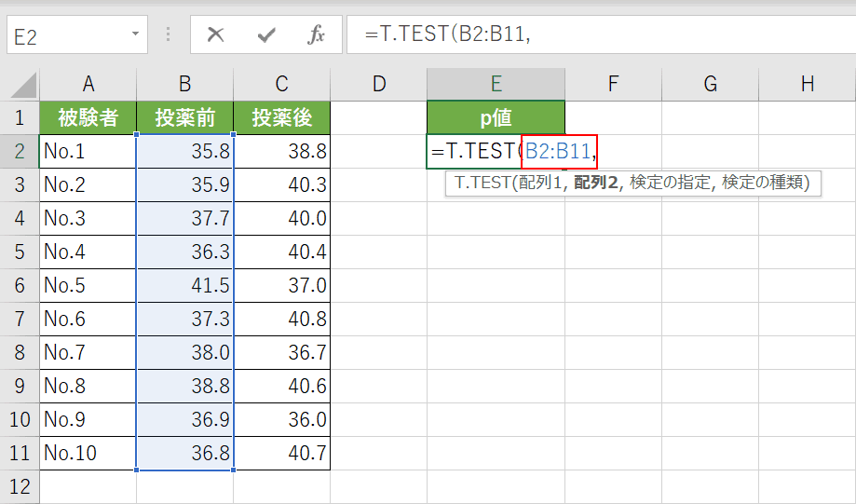
Task: Select all cells via corner triangle
Action: (x=21, y=85)
